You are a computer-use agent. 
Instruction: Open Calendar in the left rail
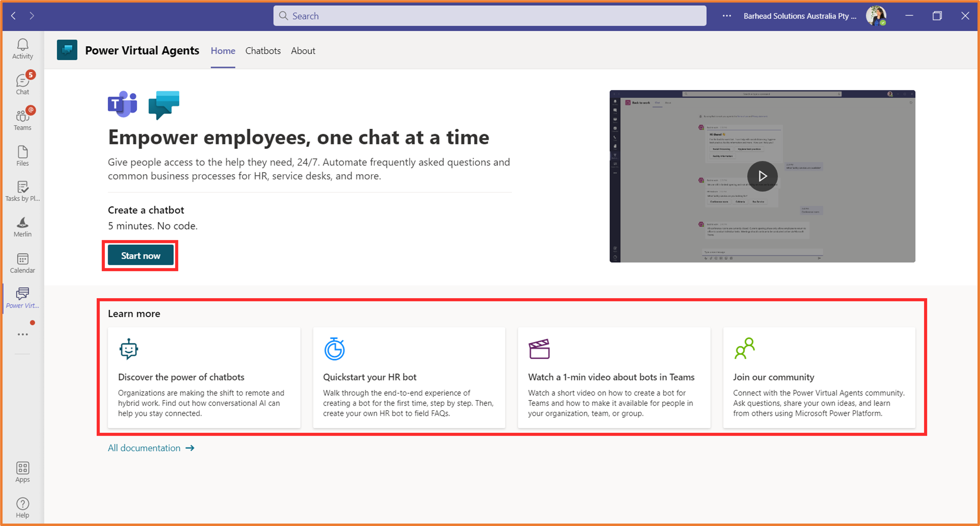click(x=22, y=263)
